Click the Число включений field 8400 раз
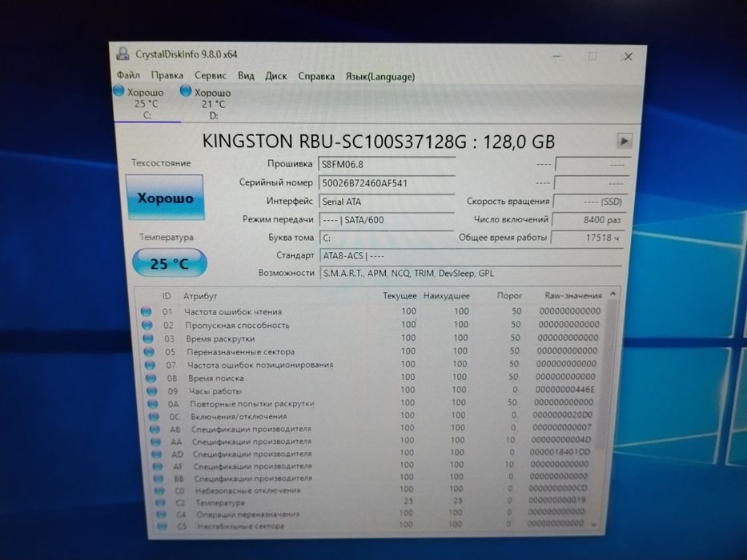 tap(588, 219)
